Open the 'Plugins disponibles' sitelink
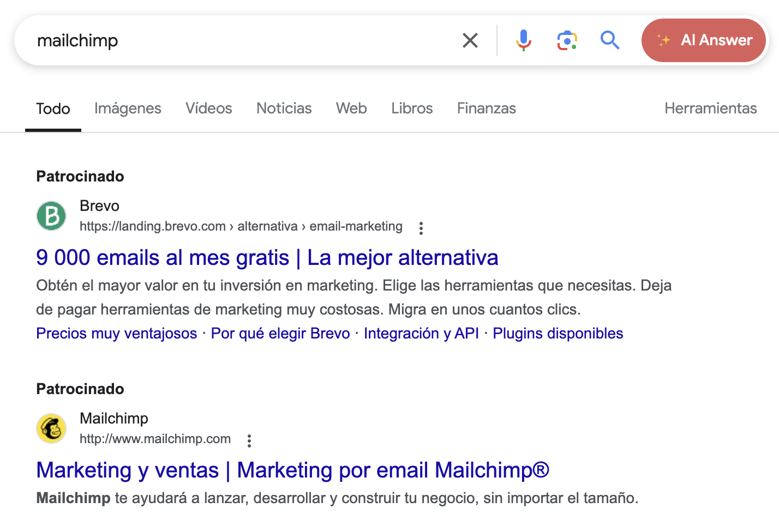This screenshot has width=779, height=532. click(x=558, y=333)
